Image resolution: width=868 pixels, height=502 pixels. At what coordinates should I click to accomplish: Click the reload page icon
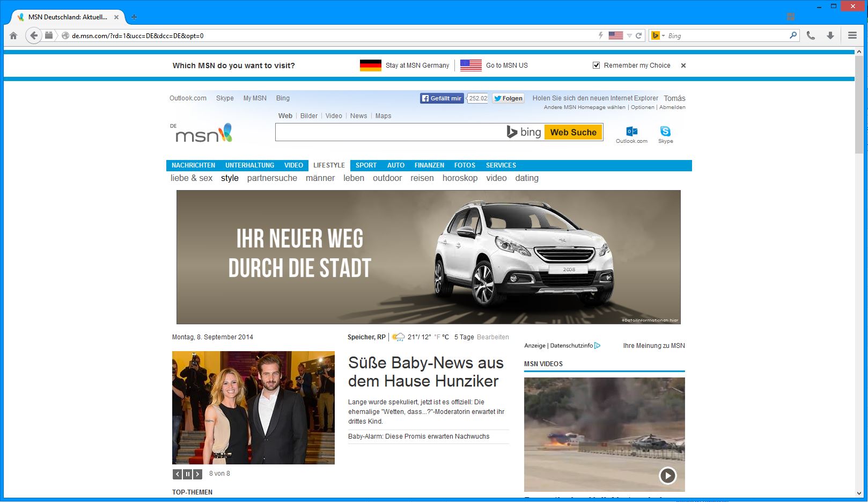click(x=638, y=35)
